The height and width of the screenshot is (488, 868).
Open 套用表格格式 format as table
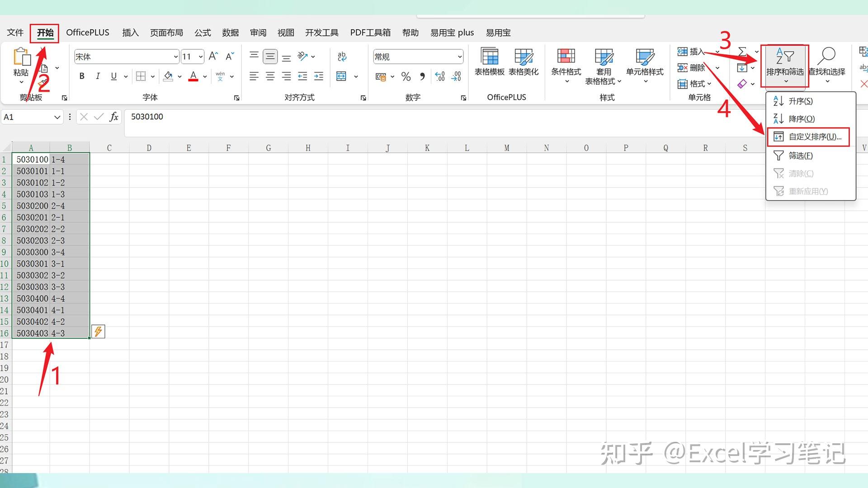[604, 66]
